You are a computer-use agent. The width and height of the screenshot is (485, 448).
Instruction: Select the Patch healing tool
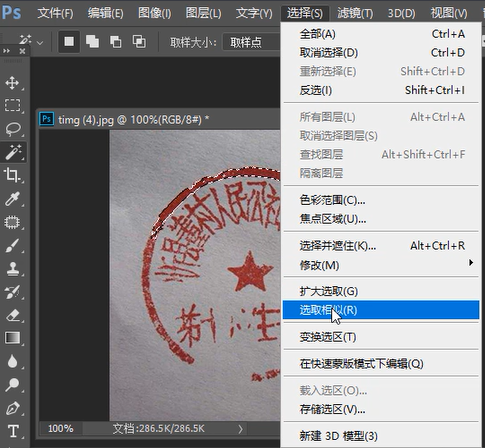click(12, 222)
